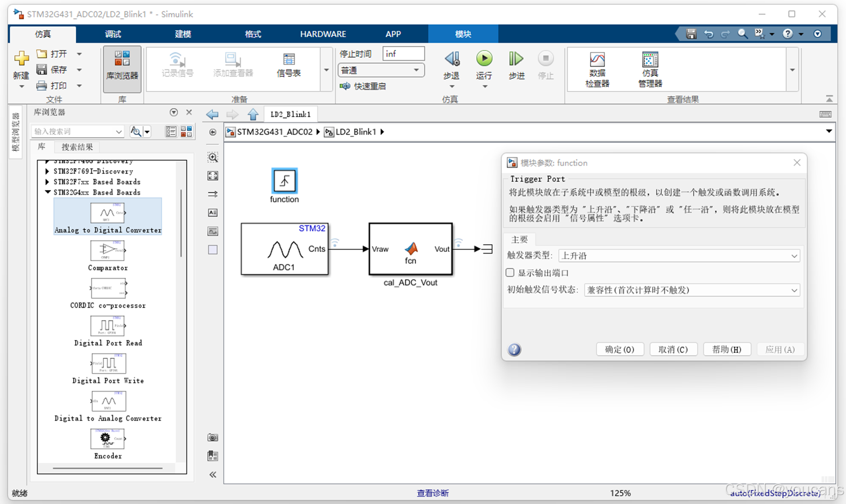This screenshot has width=846, height=504.
Task: Switch to the HARDWARE ribbon tab
Action: point(323,34)
